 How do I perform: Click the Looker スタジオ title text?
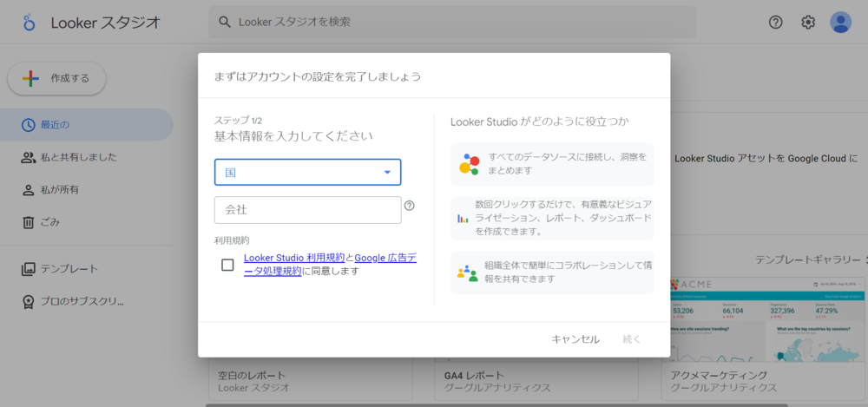(x=106, y=23)
